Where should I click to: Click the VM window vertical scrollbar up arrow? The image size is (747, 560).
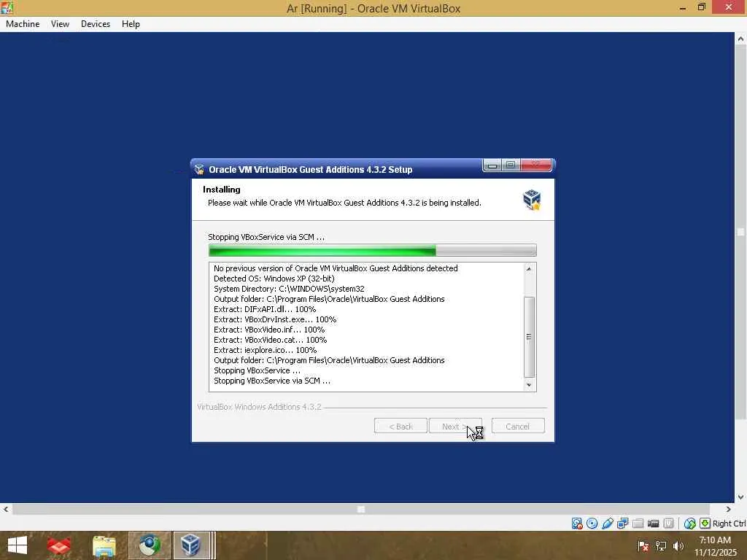pos(741,39)
